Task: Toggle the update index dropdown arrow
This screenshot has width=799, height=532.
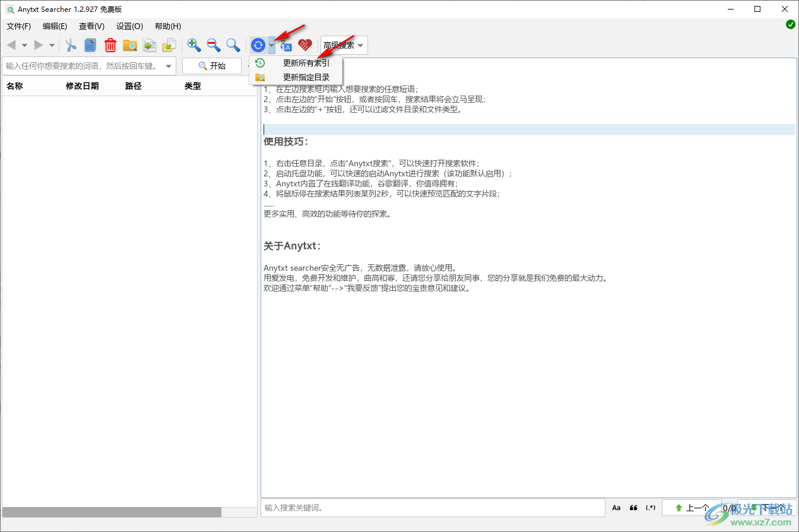Action: pos(271,45)
